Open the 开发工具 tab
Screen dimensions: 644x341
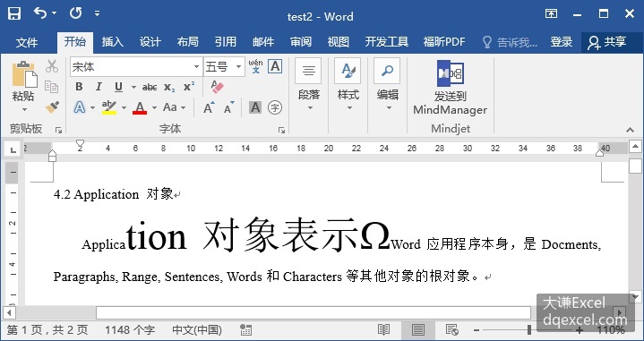click(386, 42)
